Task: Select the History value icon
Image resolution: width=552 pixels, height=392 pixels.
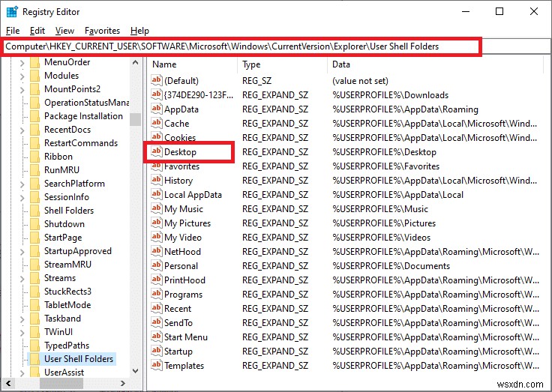Action: (156, 180)
